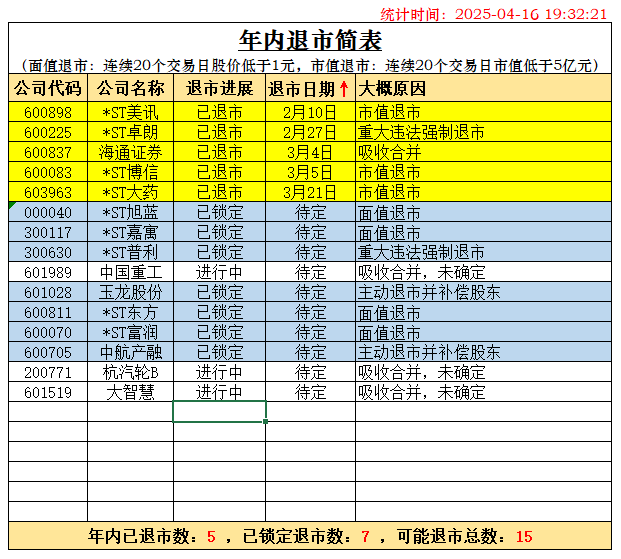This screenshot has height=559, width=621.
Task: Select date cell 3月21日
Action: (x=310, y=192)
